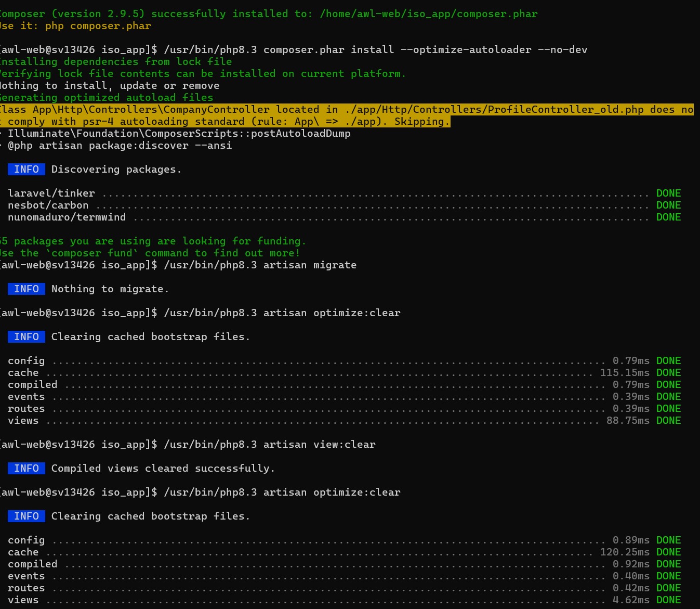The height and width of the screenshot is (609, 700).
Task: Click the composer.phar install path at top
Action: tap(428, 14)
